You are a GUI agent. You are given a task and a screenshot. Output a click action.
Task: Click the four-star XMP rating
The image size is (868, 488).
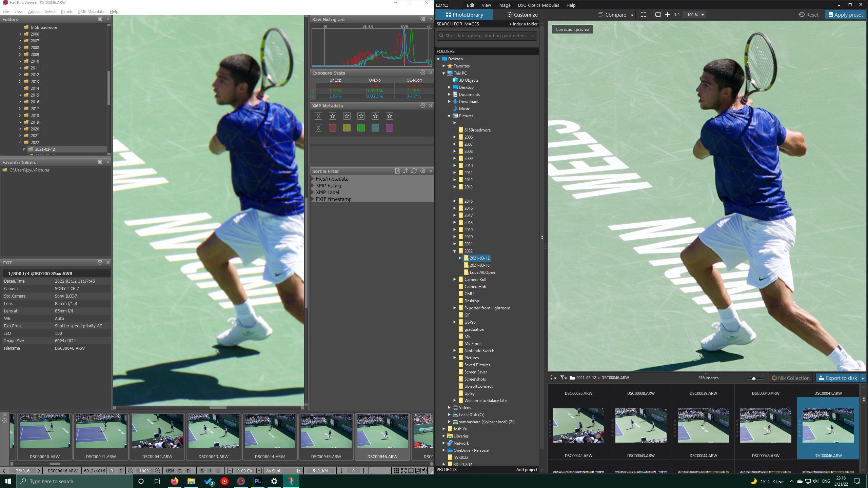(375, 116)
